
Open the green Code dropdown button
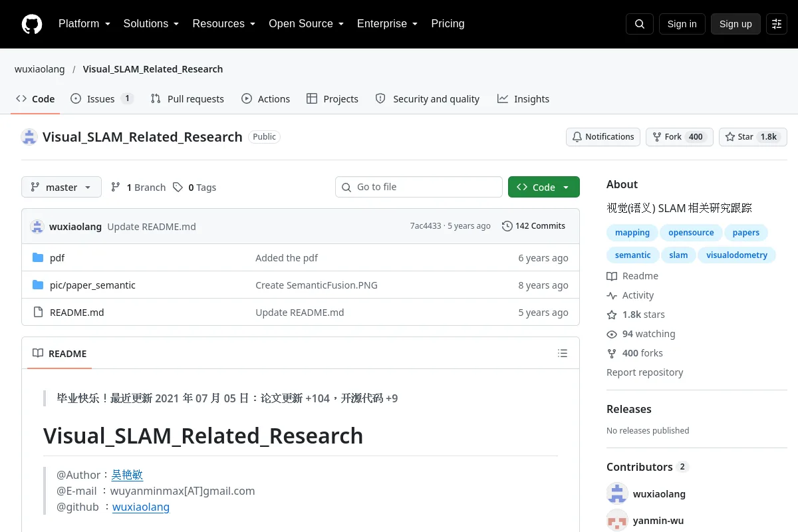544,188
